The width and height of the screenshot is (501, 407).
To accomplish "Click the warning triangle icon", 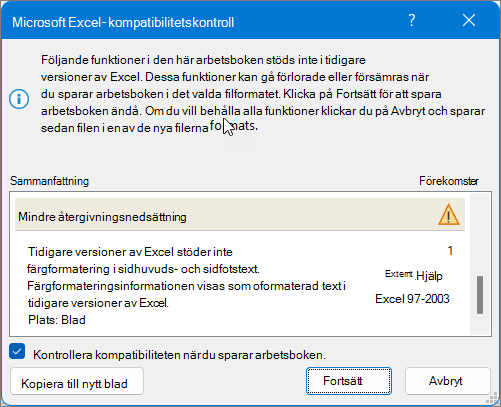I will pos(449,215).
